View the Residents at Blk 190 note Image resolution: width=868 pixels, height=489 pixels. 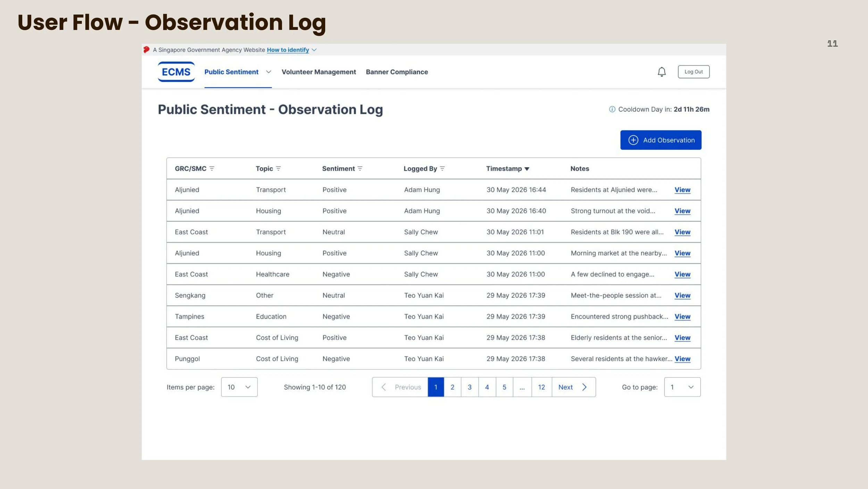tap(682, 232)
